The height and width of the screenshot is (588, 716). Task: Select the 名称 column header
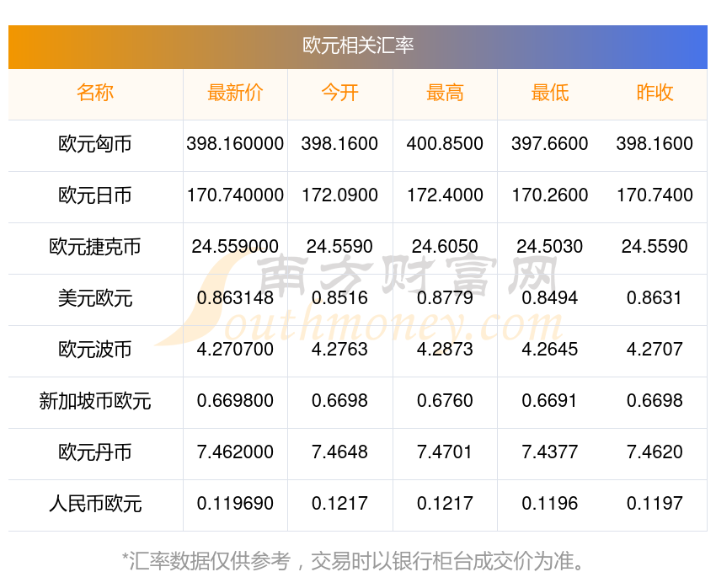[x=95, y=93]
